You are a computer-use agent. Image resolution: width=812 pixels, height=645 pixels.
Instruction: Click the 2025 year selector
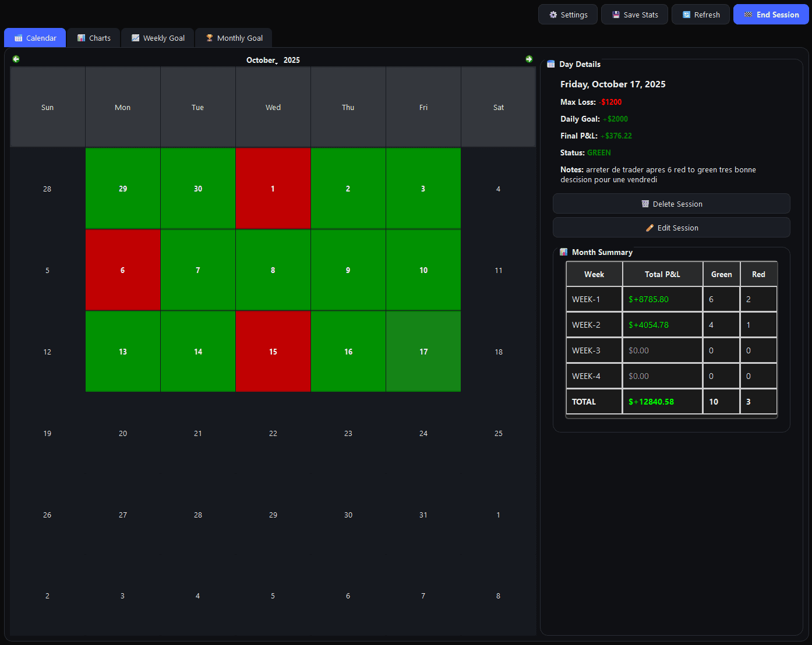[x=292, y=61]
